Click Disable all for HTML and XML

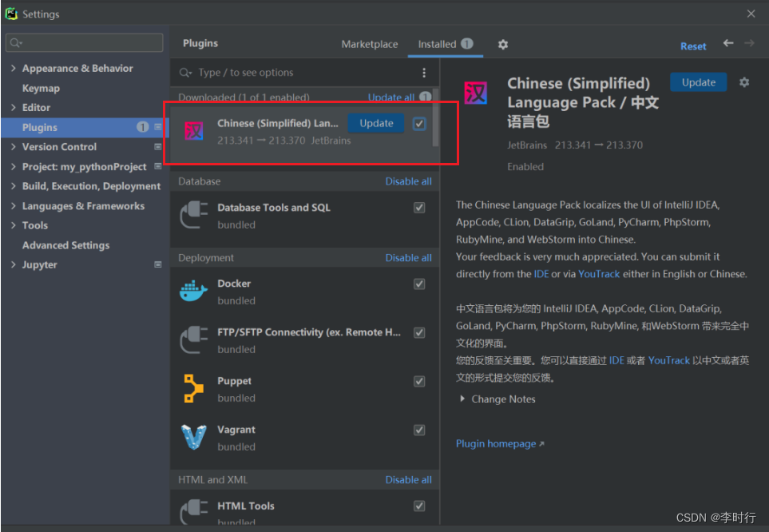(409, 480)
